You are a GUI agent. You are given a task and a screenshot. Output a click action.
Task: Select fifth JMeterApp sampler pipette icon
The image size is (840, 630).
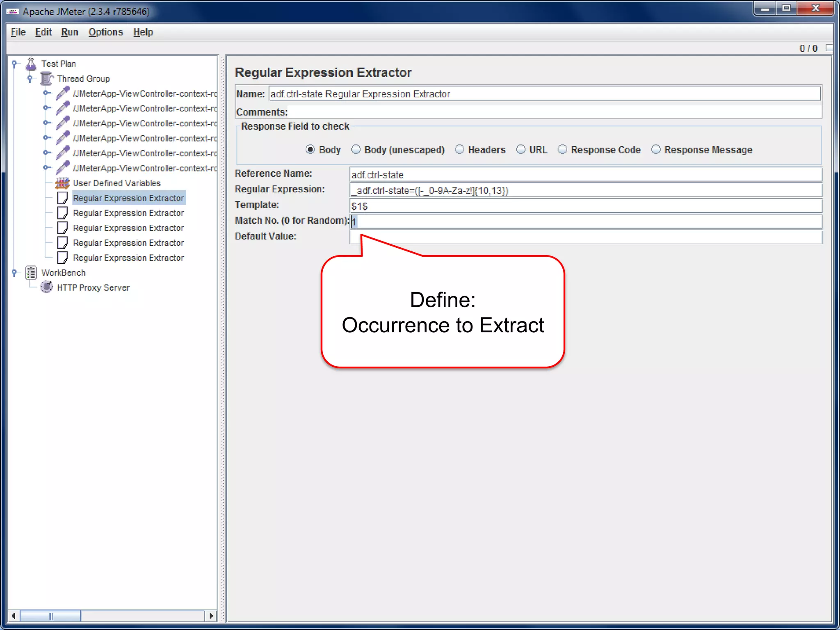click(x=63, y=153)
